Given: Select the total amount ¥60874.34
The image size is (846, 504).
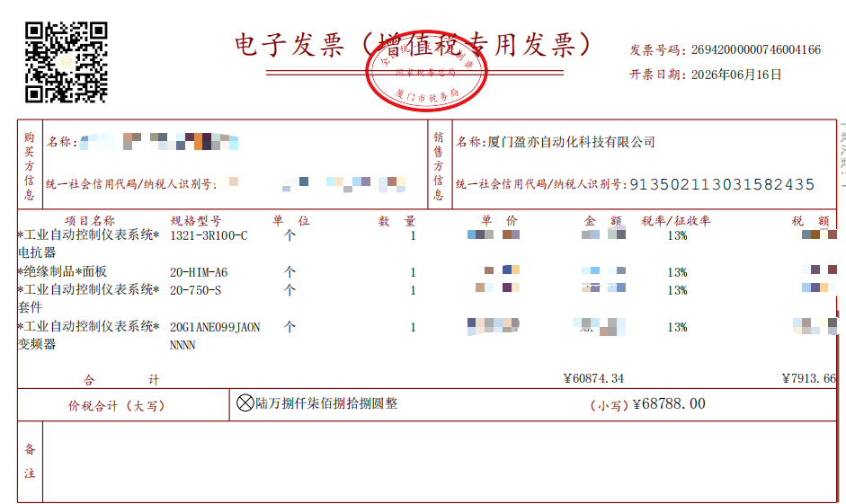Looking at the screenshot, I should pyautogui.click(x=593, y=378).
